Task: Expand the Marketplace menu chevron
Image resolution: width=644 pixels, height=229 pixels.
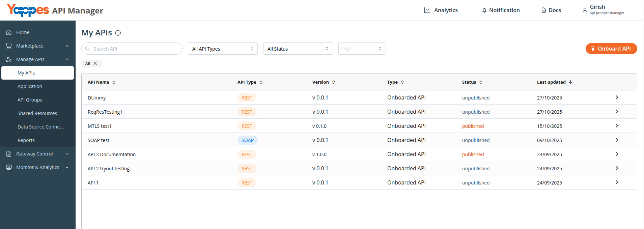Action: coord(67,46)
